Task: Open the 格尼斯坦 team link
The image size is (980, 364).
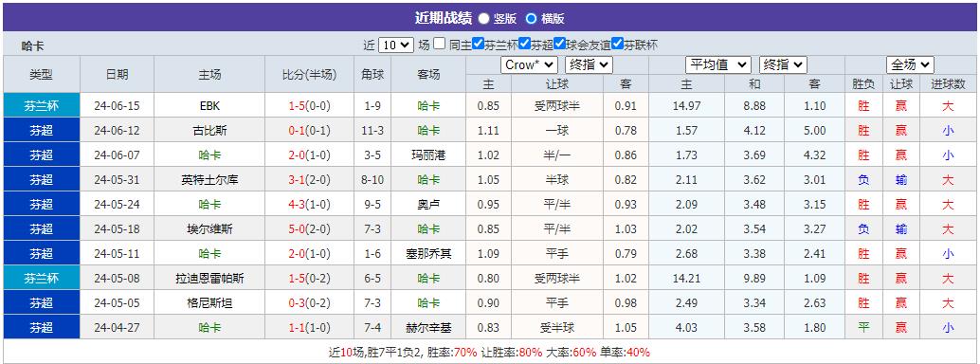Action: [209, 302]
